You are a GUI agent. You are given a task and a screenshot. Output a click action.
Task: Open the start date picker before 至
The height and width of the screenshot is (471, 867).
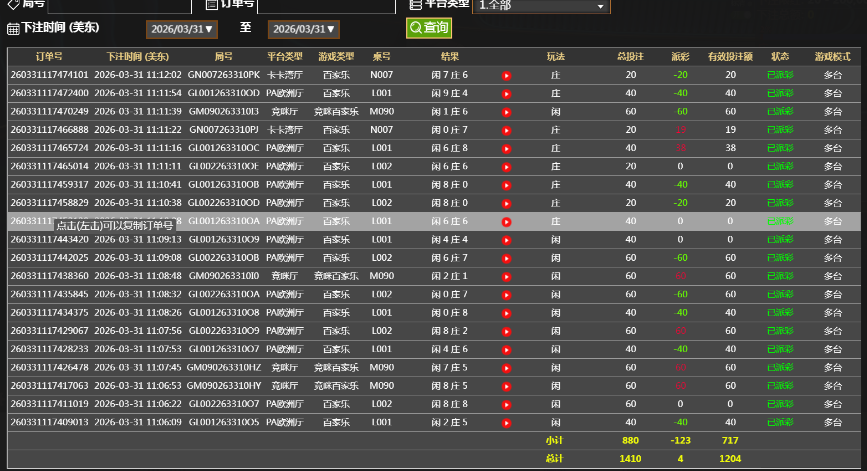coord(181,30)
